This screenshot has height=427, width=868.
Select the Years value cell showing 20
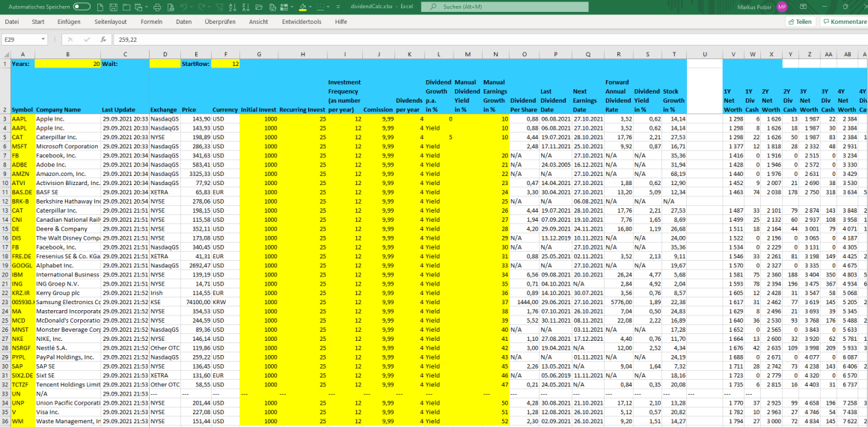tap(67, 64)
